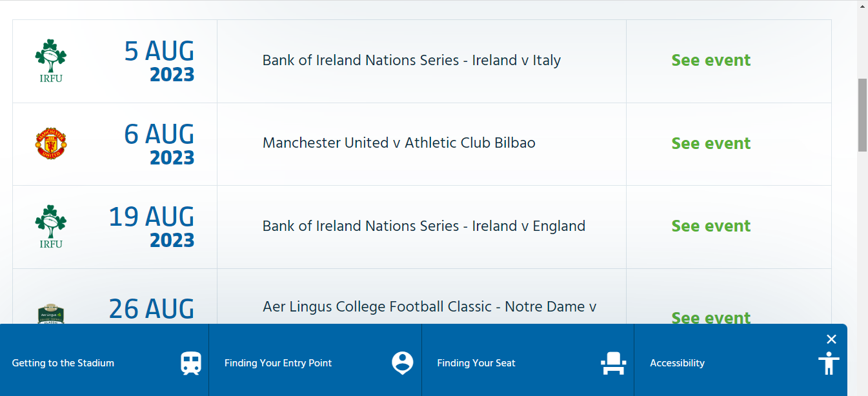Image resolution: width=868 pixels, height=396 pixels.
Task: Click the seat icon in the bottom bar
Action: (613, 363)
